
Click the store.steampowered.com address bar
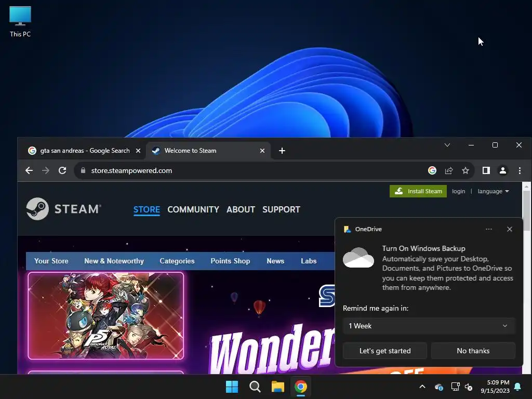pyautogui.click(x=251, y=170)
